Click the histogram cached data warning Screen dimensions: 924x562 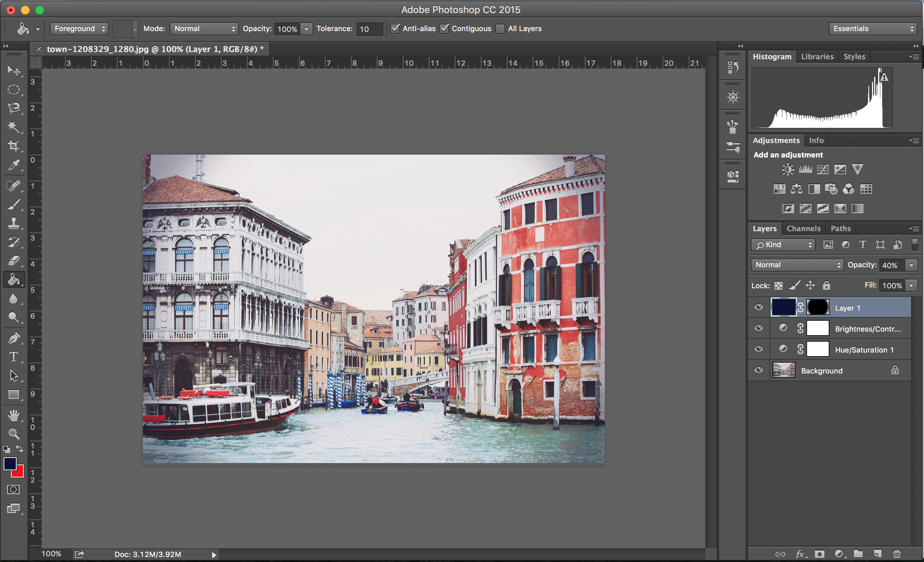pyautogui.click(x=884, y=77)
